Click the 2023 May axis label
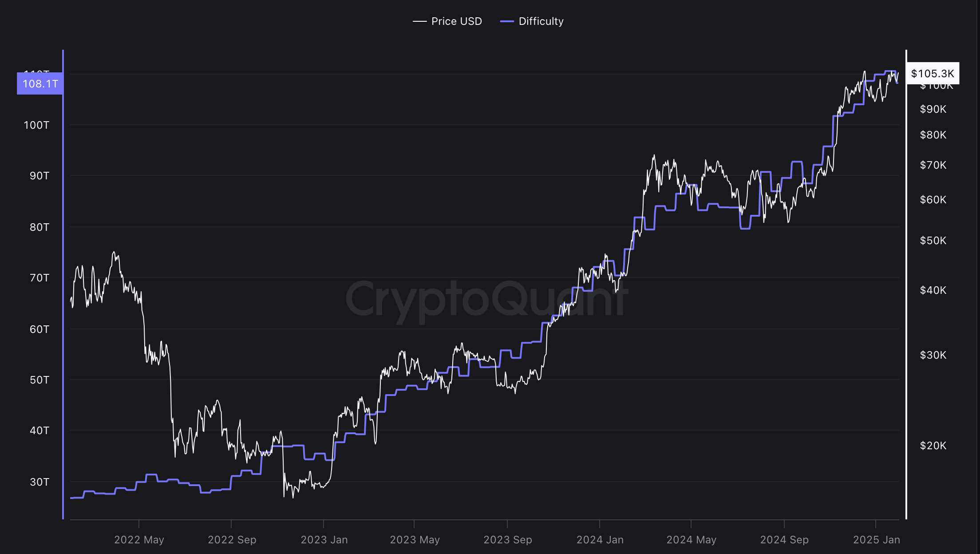The height and width of the screenshot is (554, 980). click(x=415, y=540)
